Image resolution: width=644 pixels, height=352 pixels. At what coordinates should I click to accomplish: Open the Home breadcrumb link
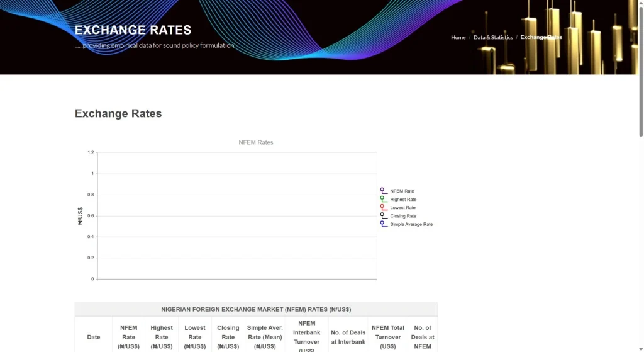point(458,37)
